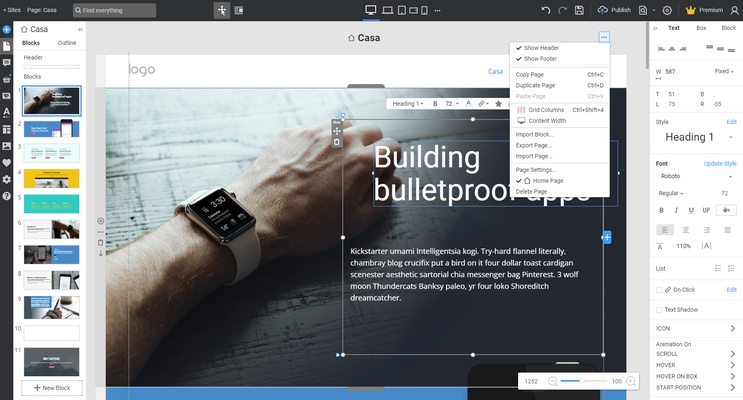Open the images icon in left sidebar
Screen dimensions: 743x400
[7, 146]
